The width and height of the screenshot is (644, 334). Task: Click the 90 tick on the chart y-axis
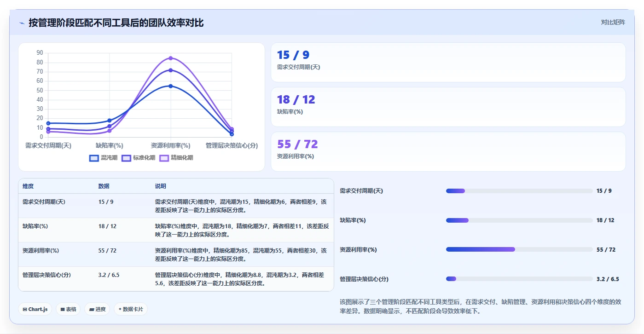point(40,53)
